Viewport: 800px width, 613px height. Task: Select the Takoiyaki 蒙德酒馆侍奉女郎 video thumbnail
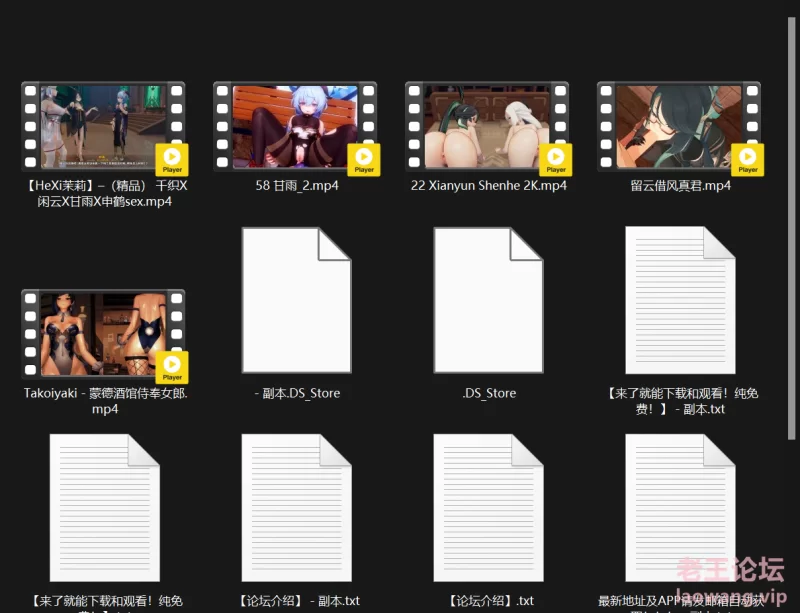105,335
